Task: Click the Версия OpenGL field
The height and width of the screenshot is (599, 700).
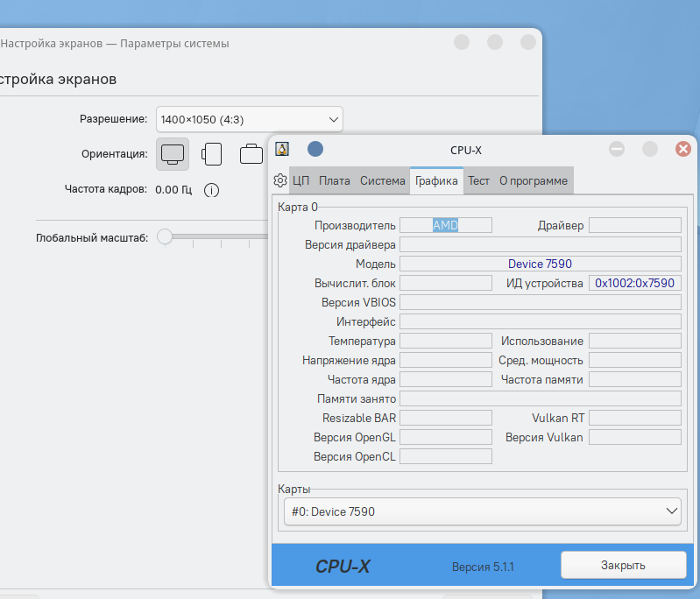Action: pos(446,437)
